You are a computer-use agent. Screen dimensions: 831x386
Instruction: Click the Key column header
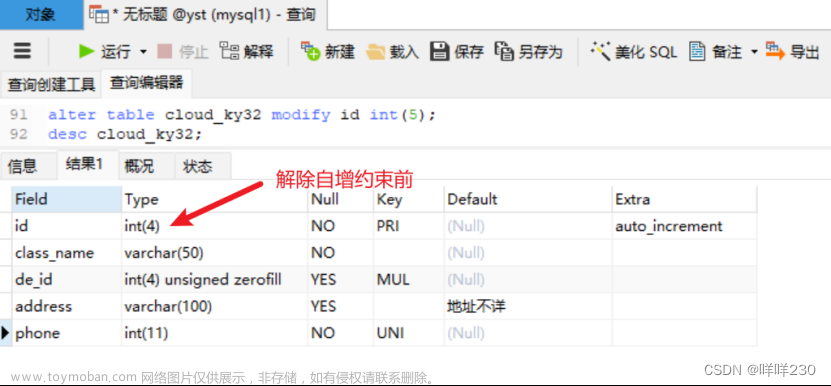click(x=409, y=199)
